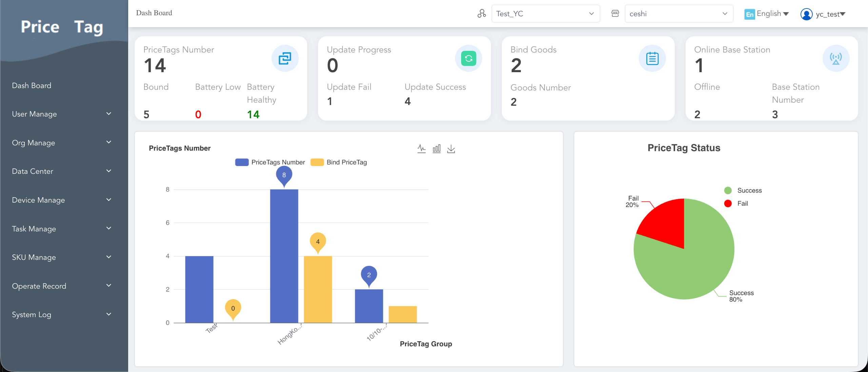
Task: Expand the System Log chevron
Action: tap(109, 314)
